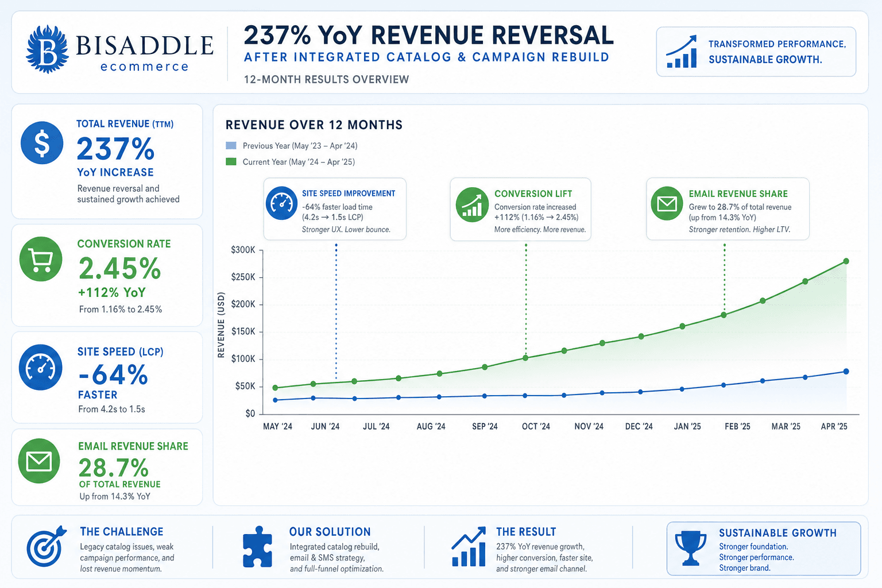The width and height of the screenshot is (882, 588).
Task: Click the puzzle piece Our Solution icon
Action: pos(258,547)
